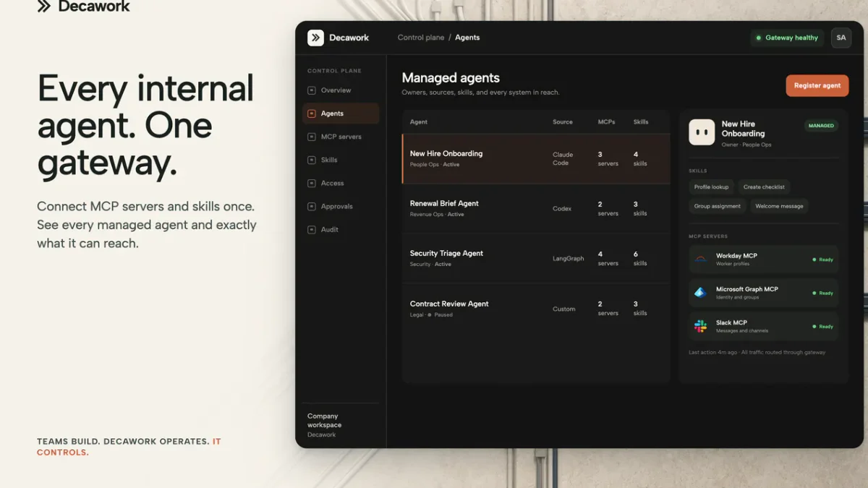Click the Overview sidebar icon

pos(312,90)
